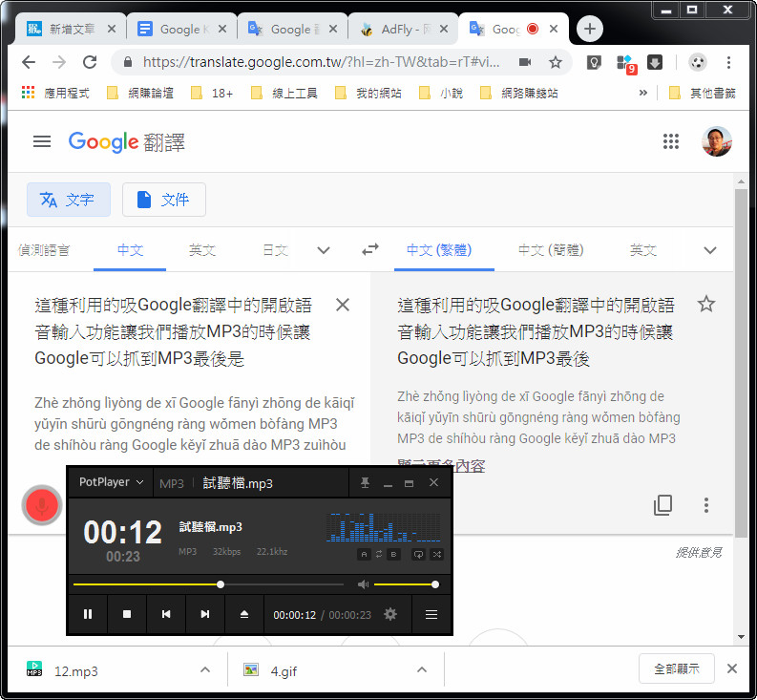Open the 網賺論壇 bookmarks folder

click(139, 93)
